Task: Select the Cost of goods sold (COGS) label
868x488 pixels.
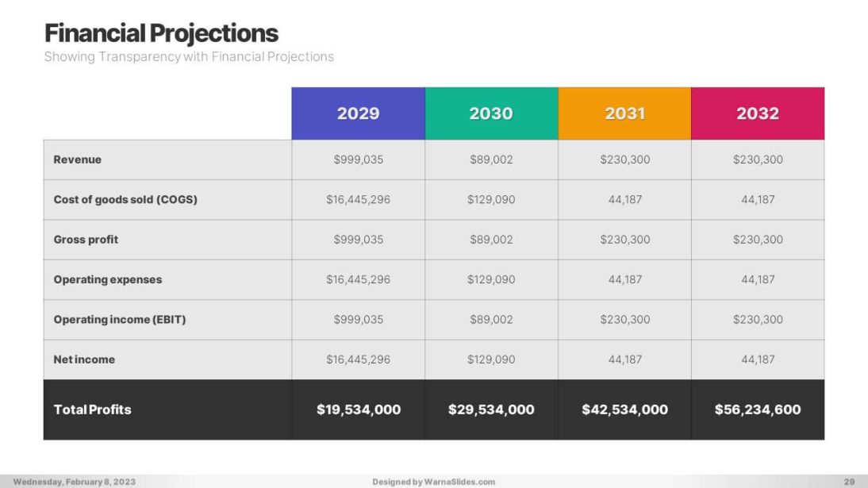Action: click(125, 200)
